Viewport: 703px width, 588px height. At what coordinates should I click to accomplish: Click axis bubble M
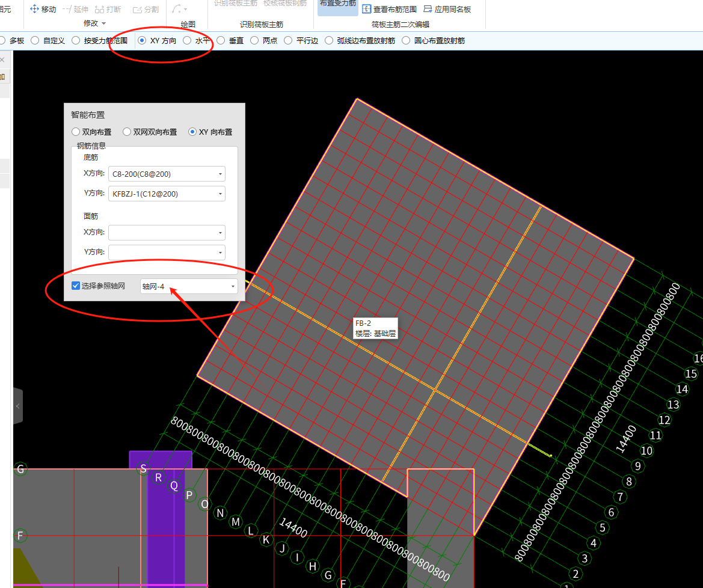tap(236, 522)
